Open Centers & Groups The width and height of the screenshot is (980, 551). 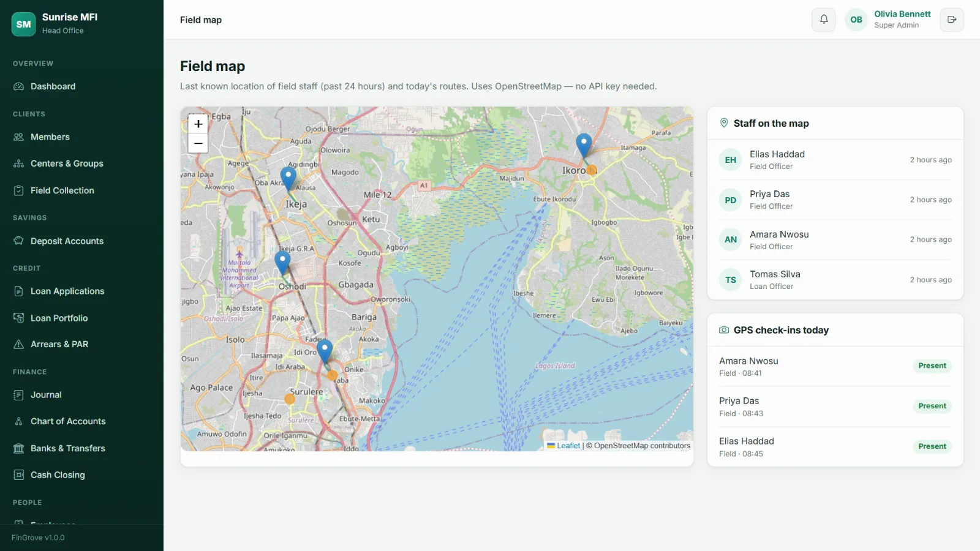[x=81, y=163]
